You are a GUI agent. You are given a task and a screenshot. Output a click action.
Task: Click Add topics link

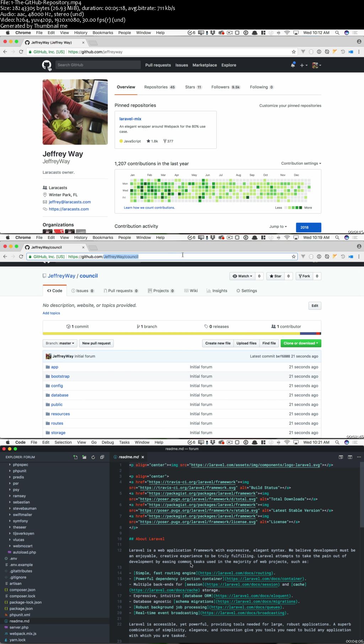coord(51,313)
